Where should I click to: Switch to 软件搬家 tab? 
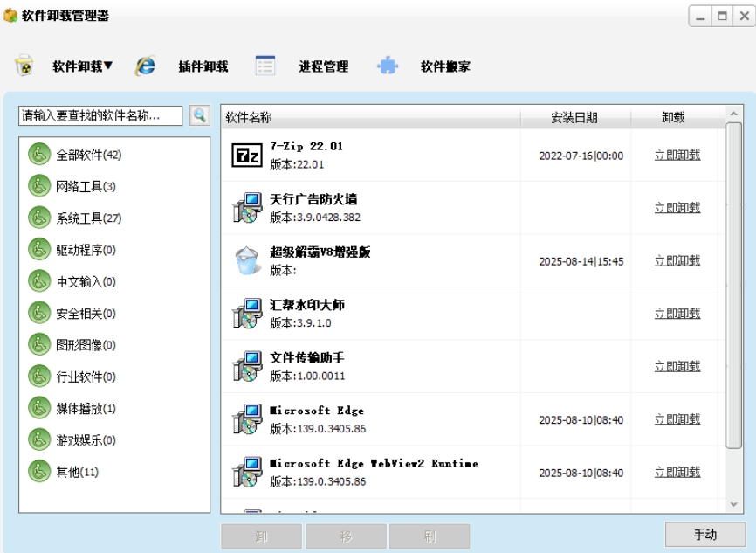click(445, 66)
